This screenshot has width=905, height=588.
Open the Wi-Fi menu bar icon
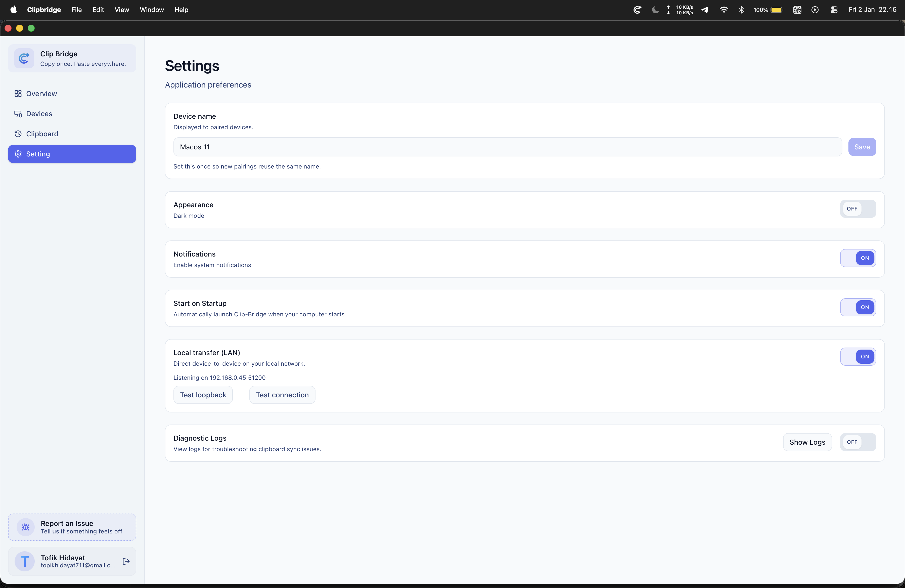click(723, 10)
